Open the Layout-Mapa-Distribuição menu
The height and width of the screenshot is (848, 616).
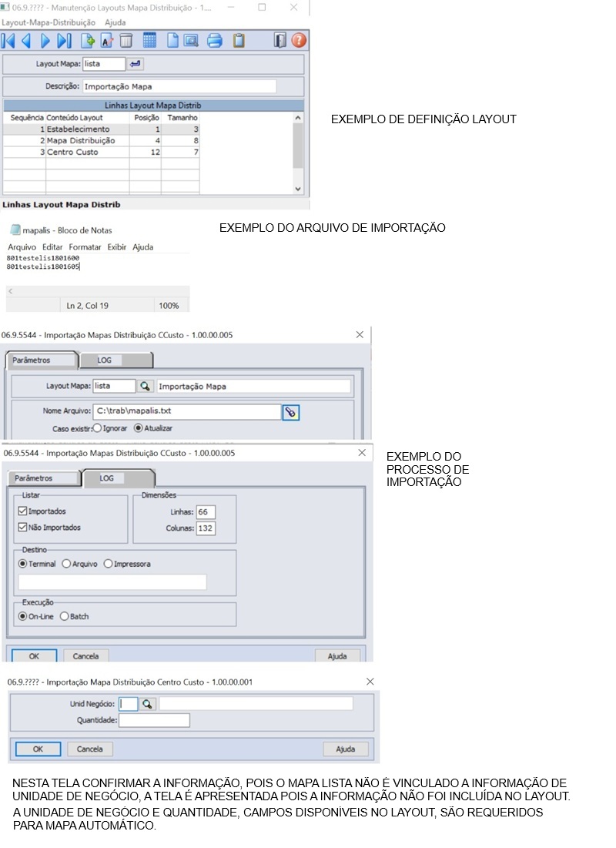[49, 22]
